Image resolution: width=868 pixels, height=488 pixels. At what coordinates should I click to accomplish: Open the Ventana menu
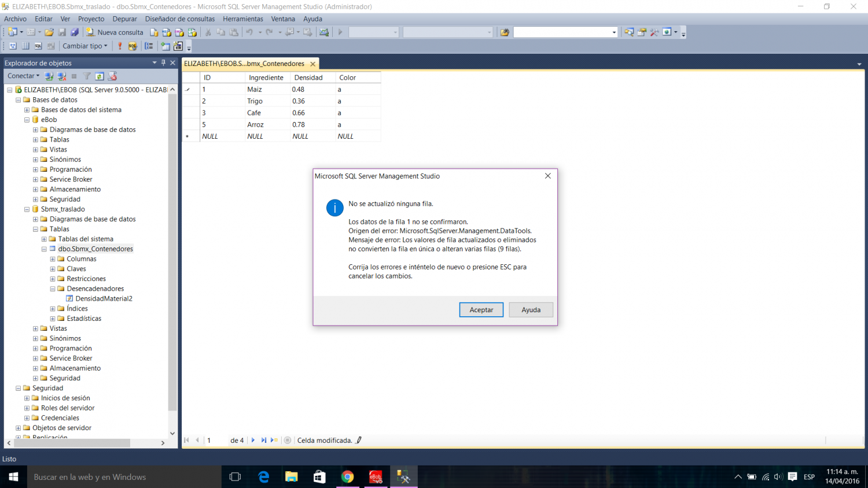283,19
